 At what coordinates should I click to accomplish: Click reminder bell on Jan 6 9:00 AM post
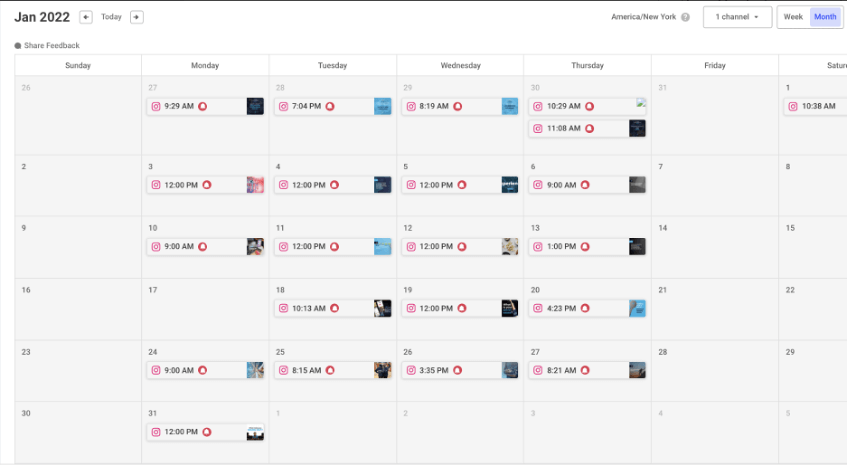pyautogui.click(x=585, y=185)
